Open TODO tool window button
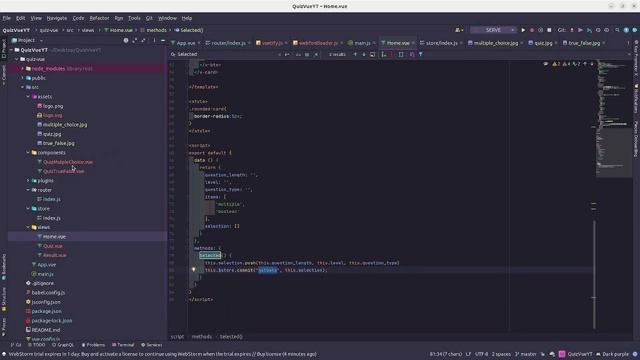Screen dimensions: 640x360 pos(37,345)
